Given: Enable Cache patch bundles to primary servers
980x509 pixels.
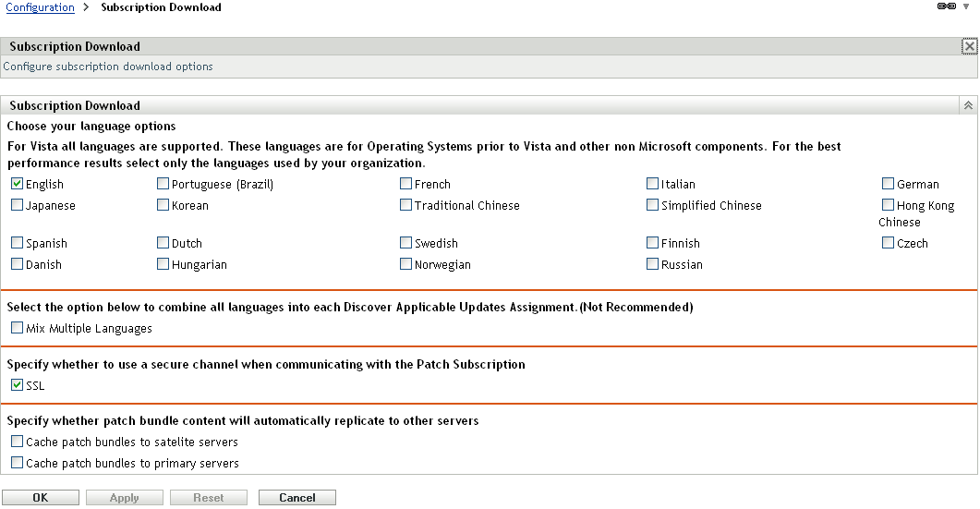Looking at the screenshot, I should tap(17, 463).
